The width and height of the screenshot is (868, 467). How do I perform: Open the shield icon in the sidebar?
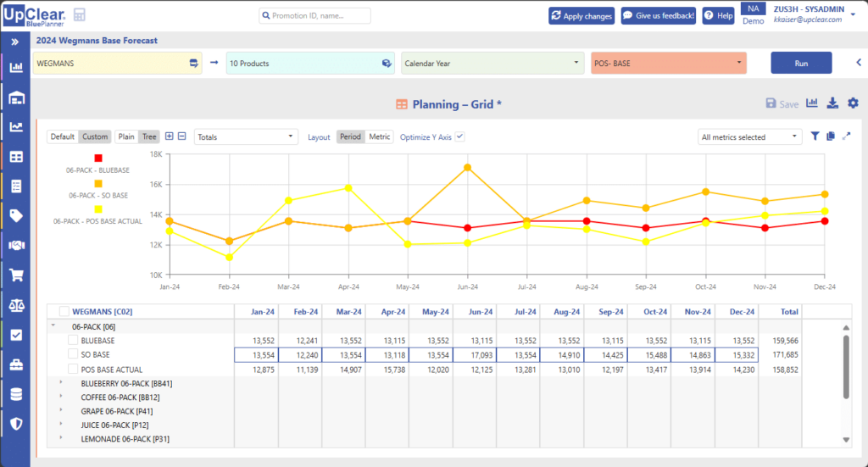click(16, 424)
